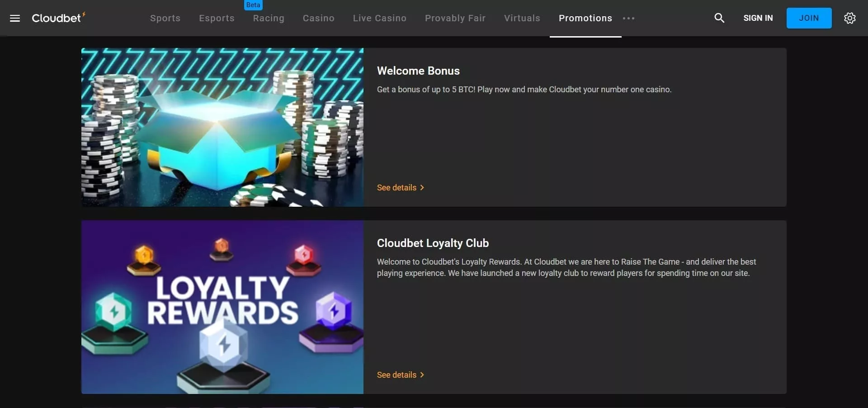868x408 pixels.
Task: Open the settings gear icon
Action: click(850, 18)
